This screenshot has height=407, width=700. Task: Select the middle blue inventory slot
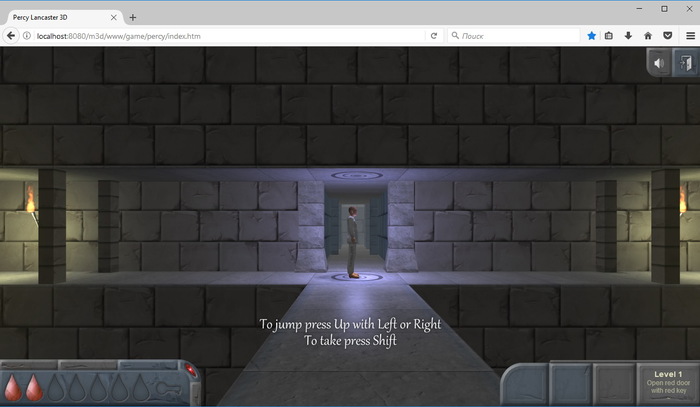pos(571,385)
